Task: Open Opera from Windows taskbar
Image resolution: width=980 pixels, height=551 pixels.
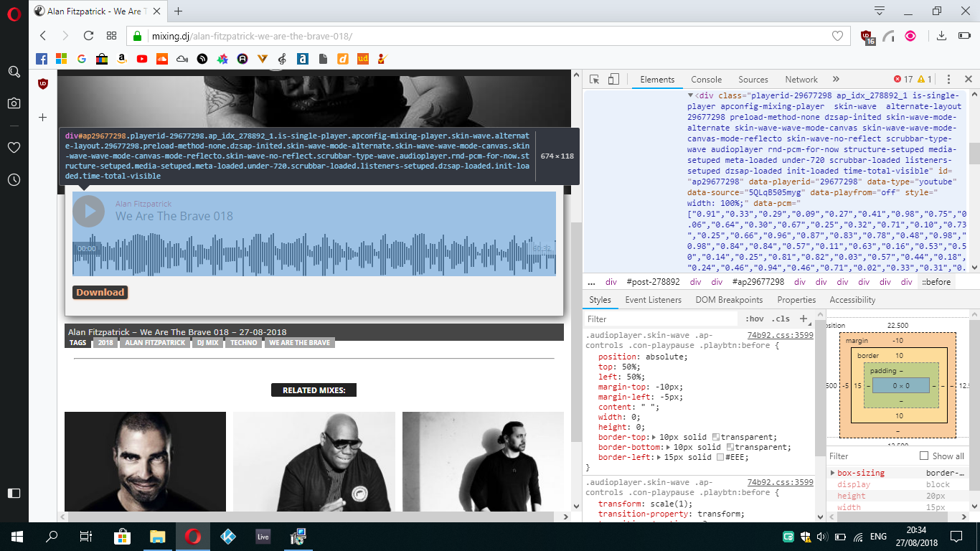Action: tap(192, 536)
